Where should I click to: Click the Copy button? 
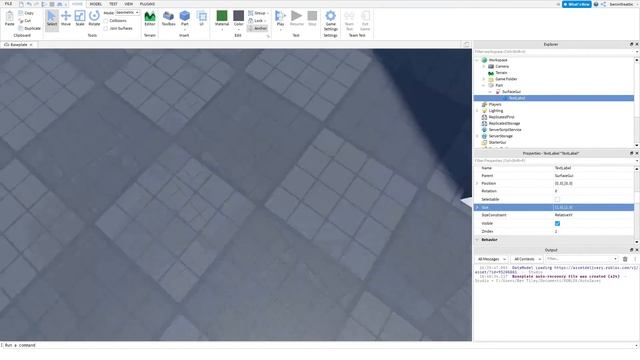[x=26, y=13]
